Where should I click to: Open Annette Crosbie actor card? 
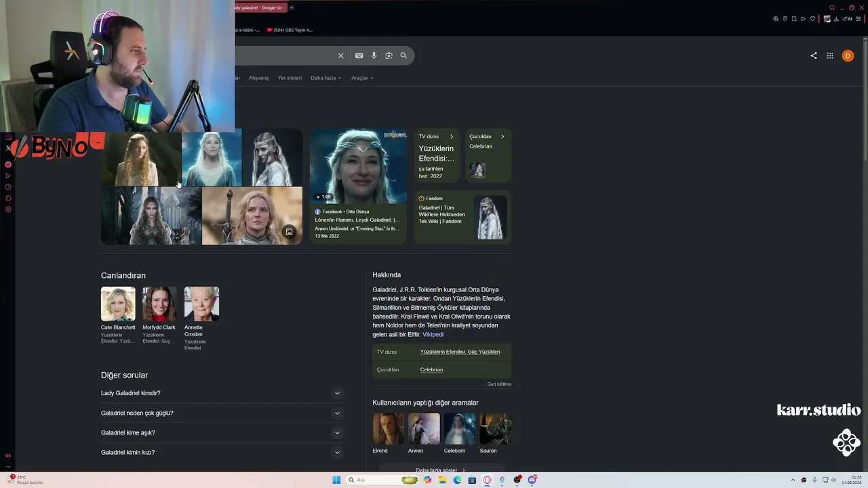pos(201,319)
